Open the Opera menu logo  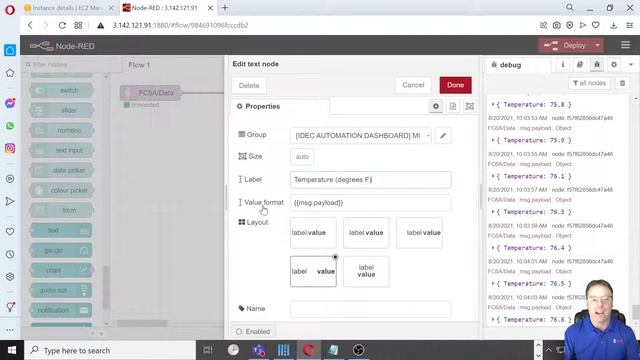click(9, 9)
